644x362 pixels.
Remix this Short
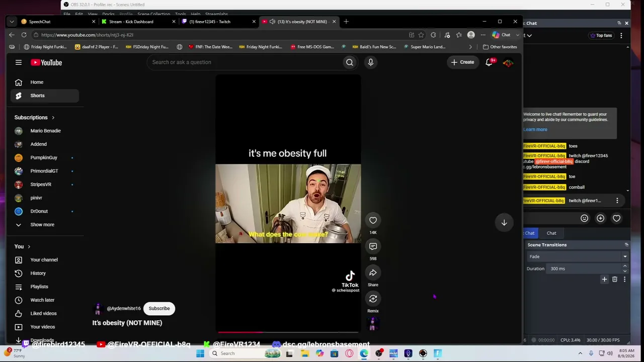coord(373,299)
